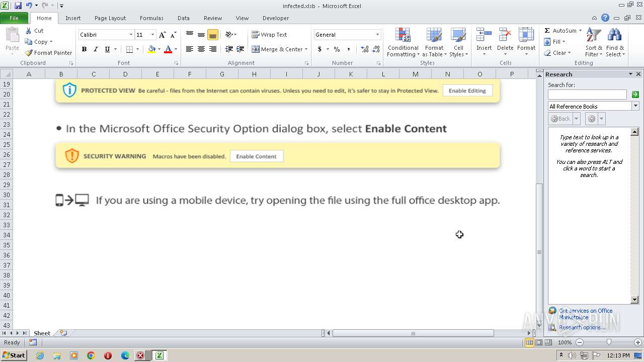The height and width of the screenshot is (362, 644).
Task: Select Bottom Align
Action: pyautogui.click(x=213, y=35)
